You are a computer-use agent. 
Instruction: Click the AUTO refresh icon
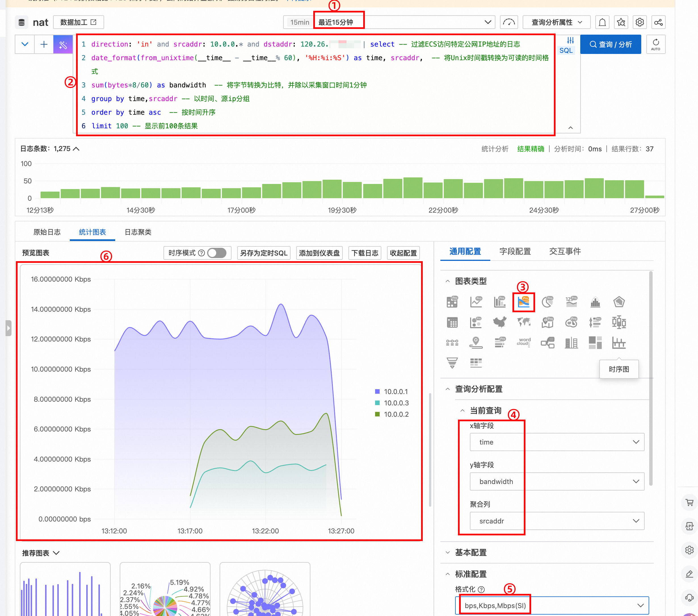(x=656, y=44)
